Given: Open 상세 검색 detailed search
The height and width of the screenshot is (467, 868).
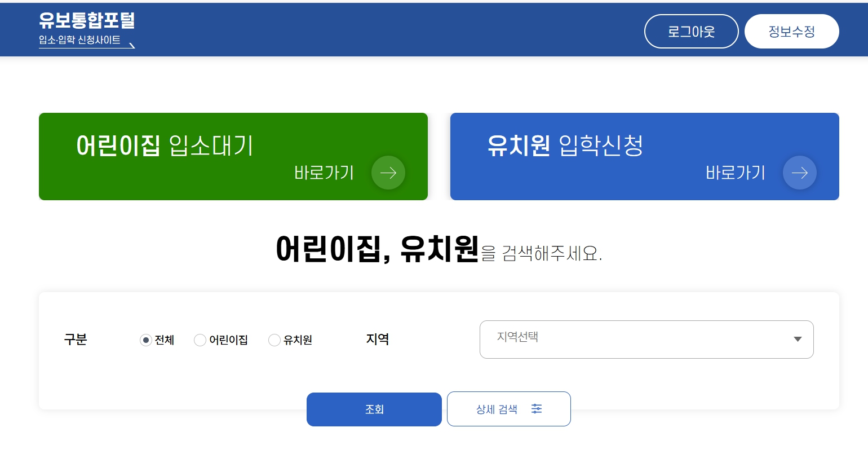Looking at the screenshot, I should coord(508,408).
